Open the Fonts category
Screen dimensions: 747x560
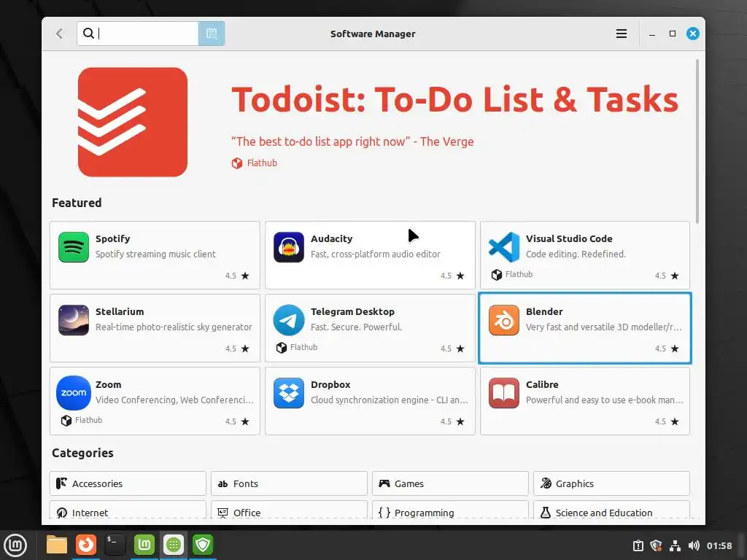(x=289, y=484)
